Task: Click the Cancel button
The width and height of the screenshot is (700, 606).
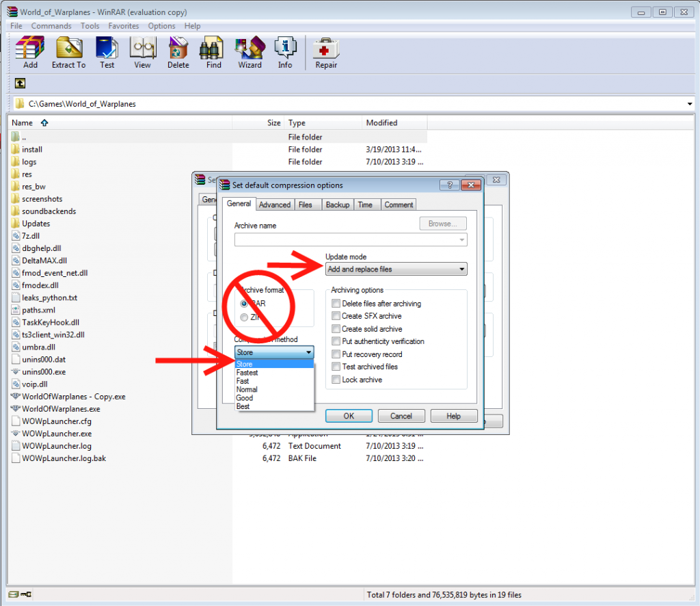Action: click(401, 416)
